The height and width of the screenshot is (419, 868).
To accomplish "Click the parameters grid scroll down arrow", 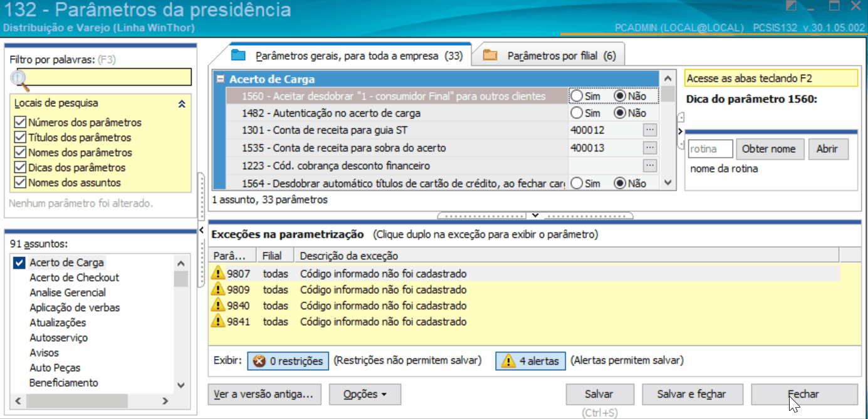I will coord(668,183).
